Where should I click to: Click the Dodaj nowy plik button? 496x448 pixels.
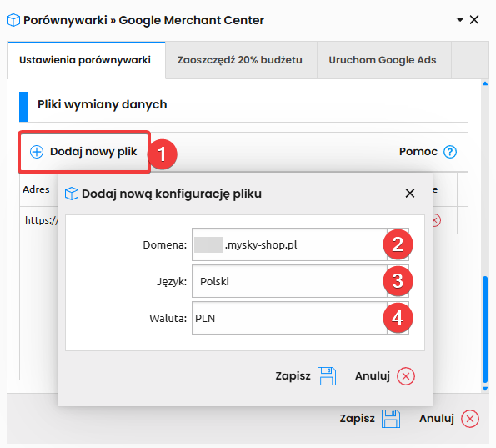84,152
